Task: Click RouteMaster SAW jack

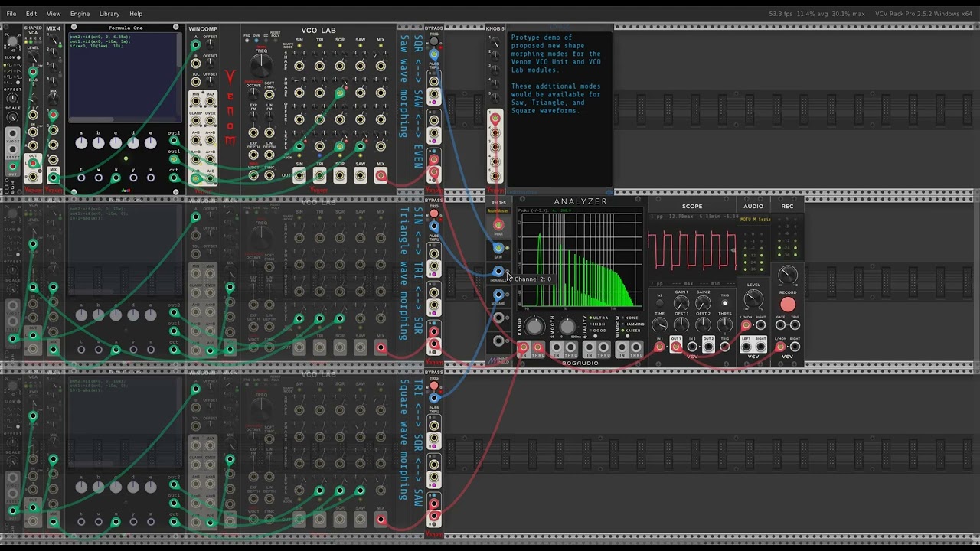Action: [498, 248]
